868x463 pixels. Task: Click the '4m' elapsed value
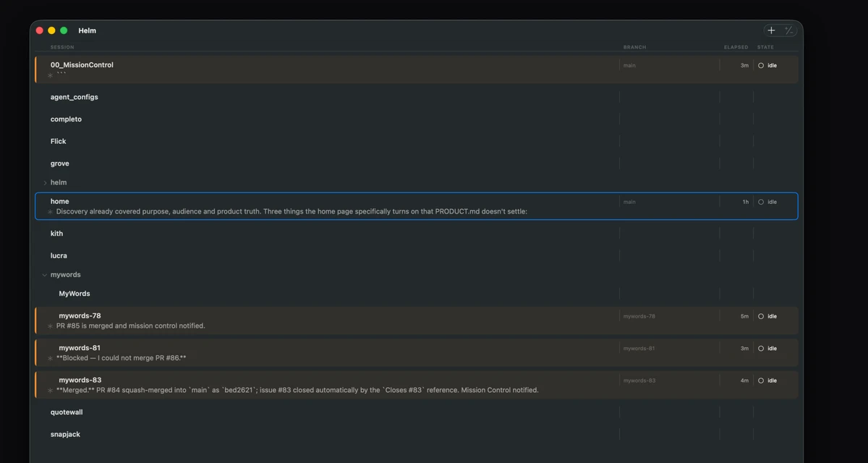[x=744, y=381]
